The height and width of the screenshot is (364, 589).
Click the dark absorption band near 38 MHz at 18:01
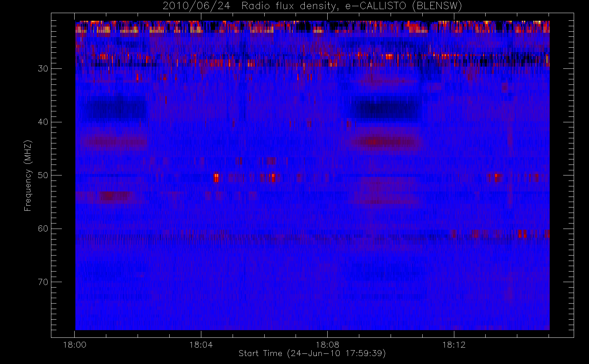tap(116, 108)
